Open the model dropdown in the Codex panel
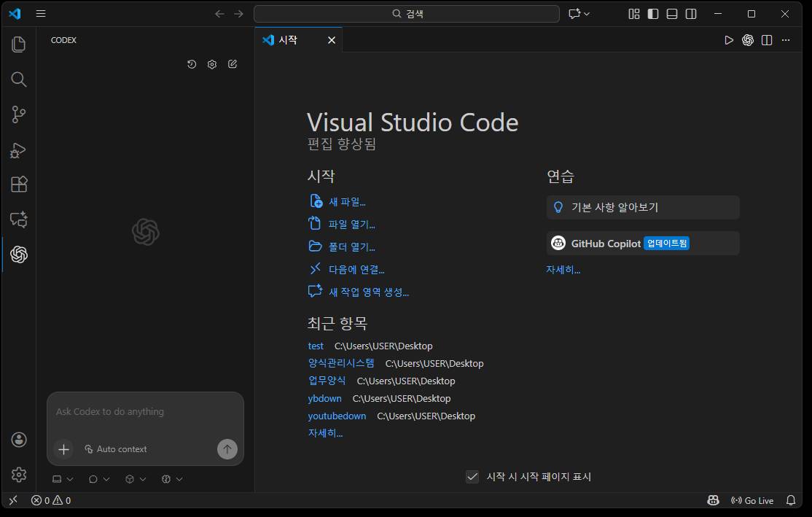 coord(171,479)
